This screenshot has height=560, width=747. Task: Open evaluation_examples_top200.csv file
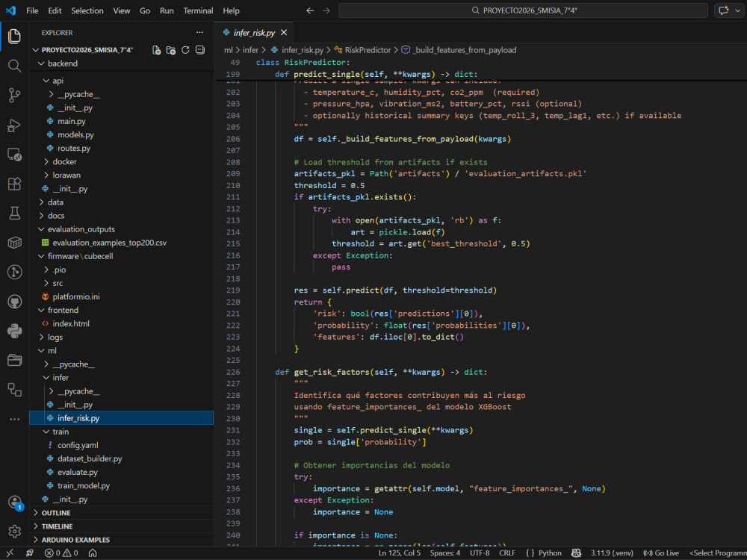pos(110,243)
